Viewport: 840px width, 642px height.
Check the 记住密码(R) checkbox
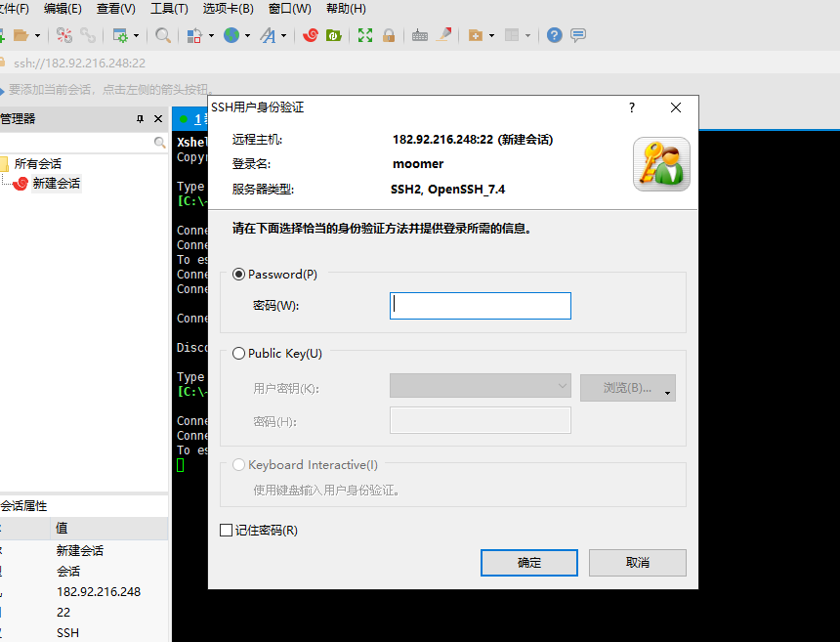coord(226,530)
